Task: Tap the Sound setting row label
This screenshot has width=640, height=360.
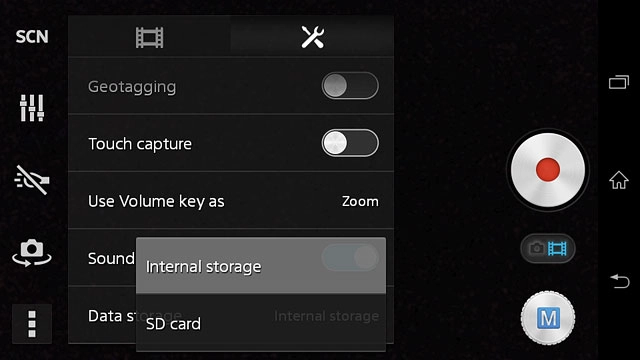Action: (x=111, y=258)
